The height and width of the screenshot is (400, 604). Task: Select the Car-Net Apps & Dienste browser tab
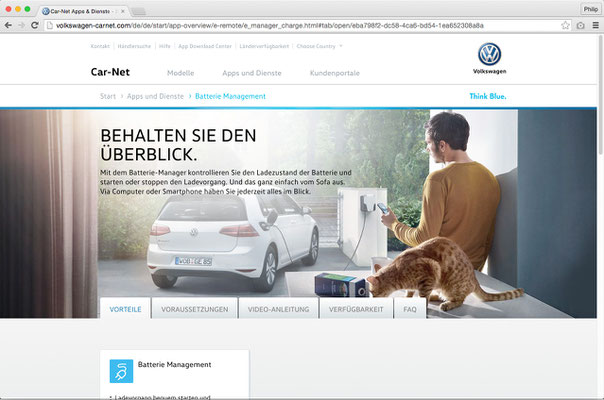pyautogui.click(x=83, y=12)
